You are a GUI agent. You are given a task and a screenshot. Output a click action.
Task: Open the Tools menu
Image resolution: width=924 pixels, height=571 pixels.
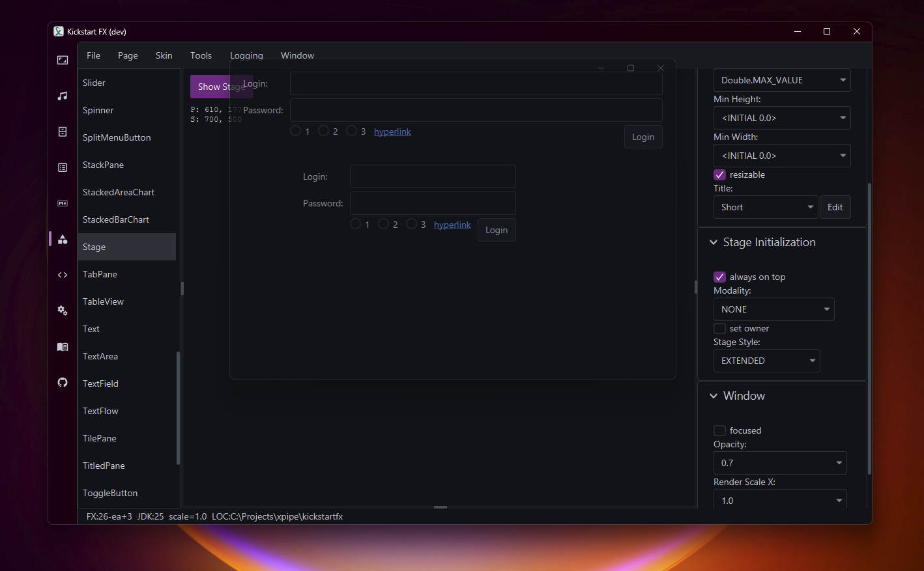point(201,56)
